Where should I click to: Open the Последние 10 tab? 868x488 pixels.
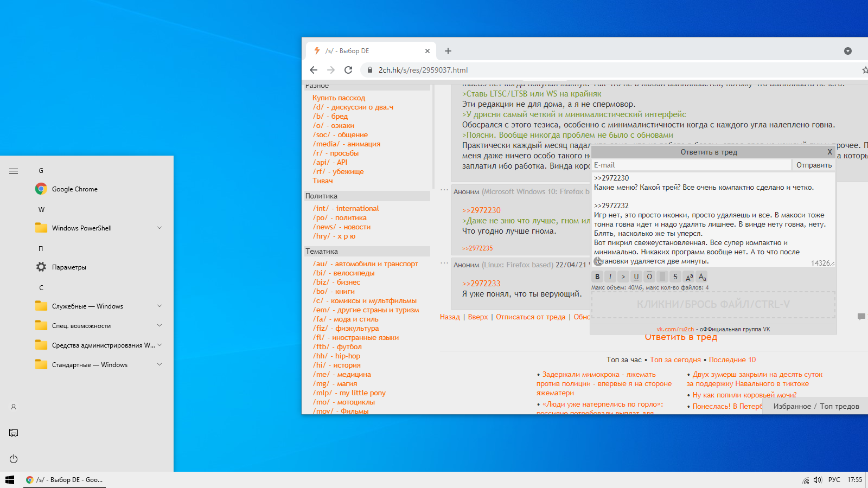[732, 359]
